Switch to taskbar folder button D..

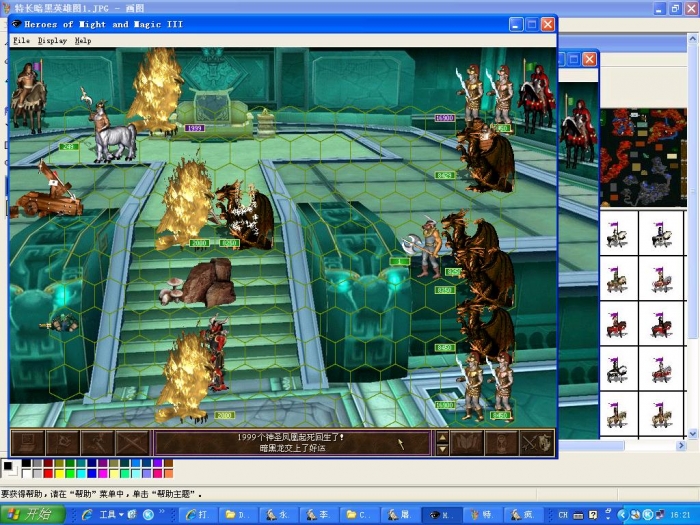[238, 515]
